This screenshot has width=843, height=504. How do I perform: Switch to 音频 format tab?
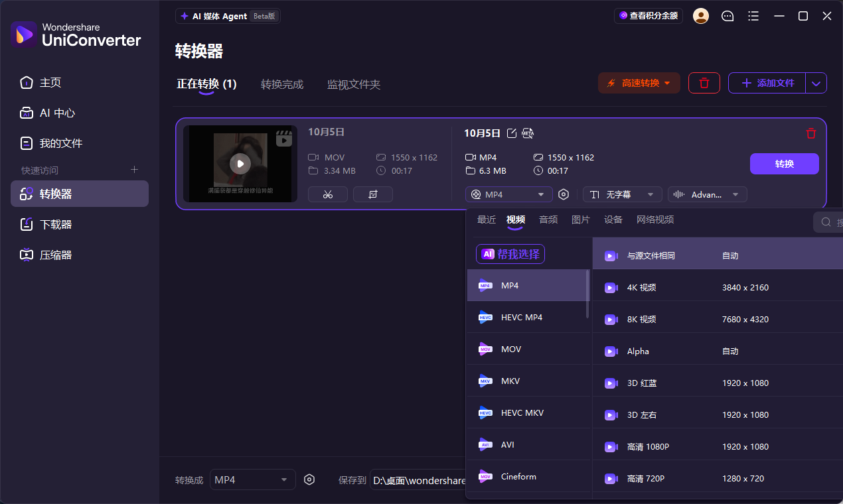548,220
